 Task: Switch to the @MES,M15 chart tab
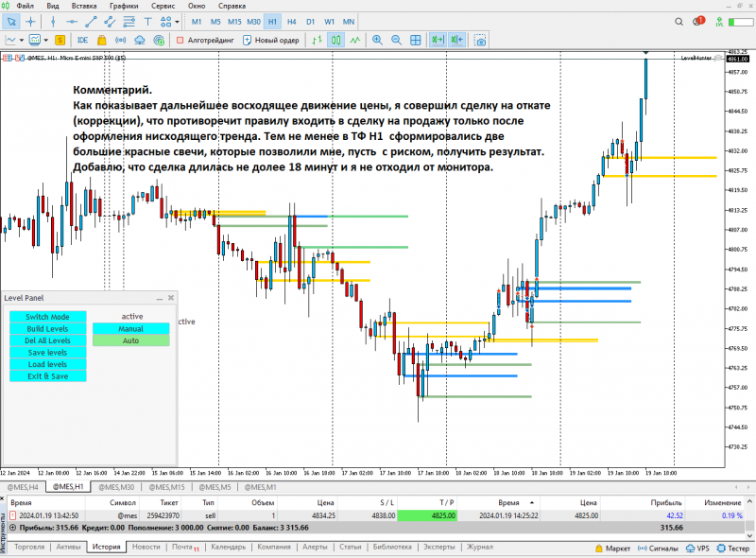(x=166, y=487)
